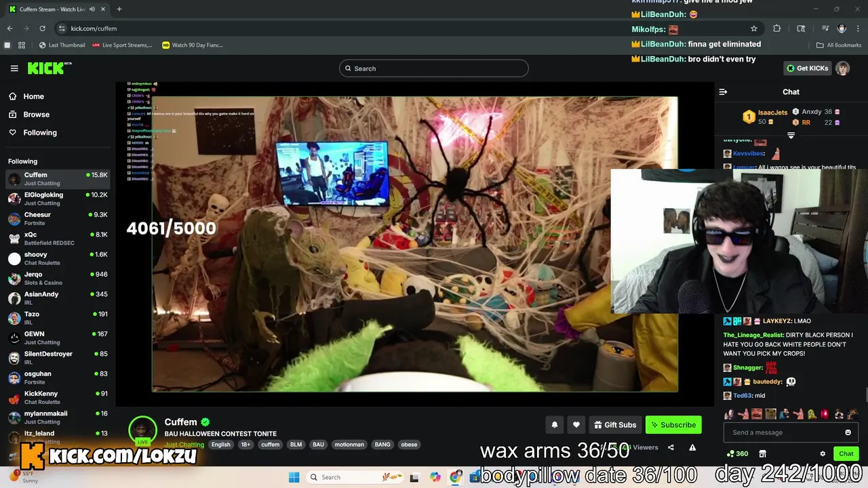Follow the channel with the heart icon
868x488 pixels.
(x=576, y=425)
